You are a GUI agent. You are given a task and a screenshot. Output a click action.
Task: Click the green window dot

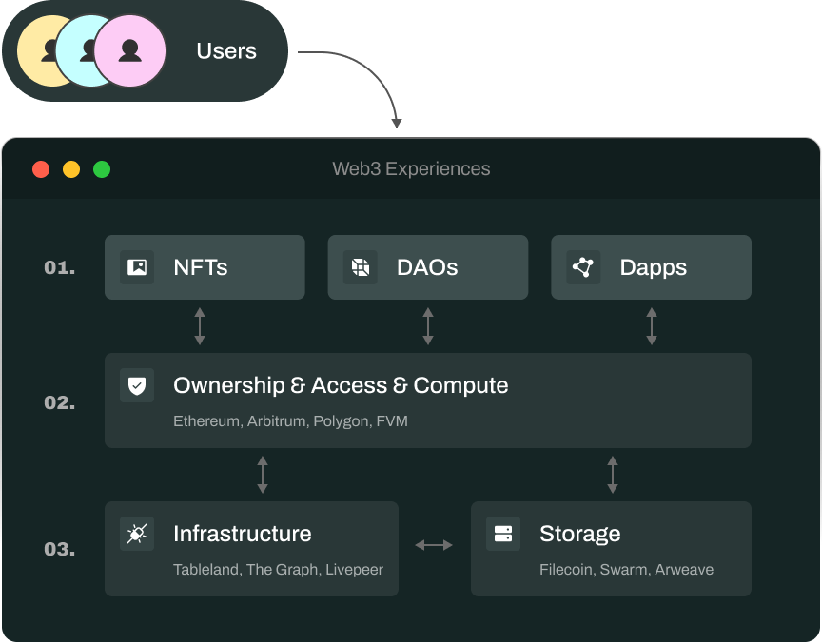[102, 169]
